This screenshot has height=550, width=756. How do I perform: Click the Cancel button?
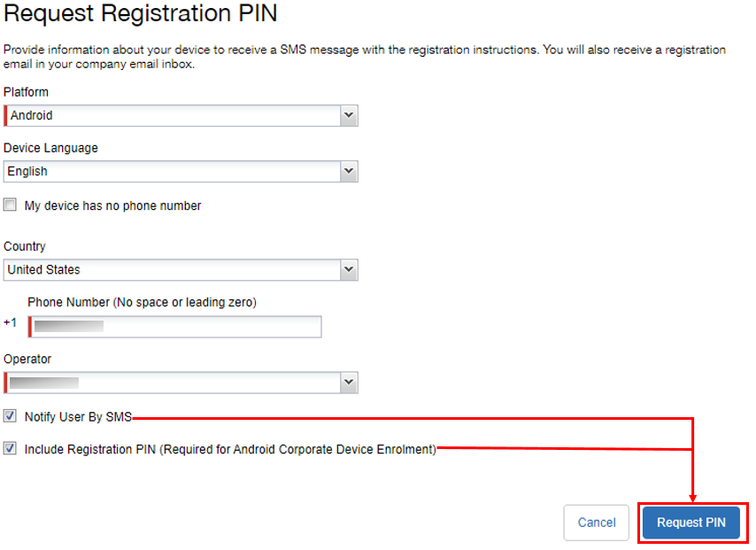596,523
